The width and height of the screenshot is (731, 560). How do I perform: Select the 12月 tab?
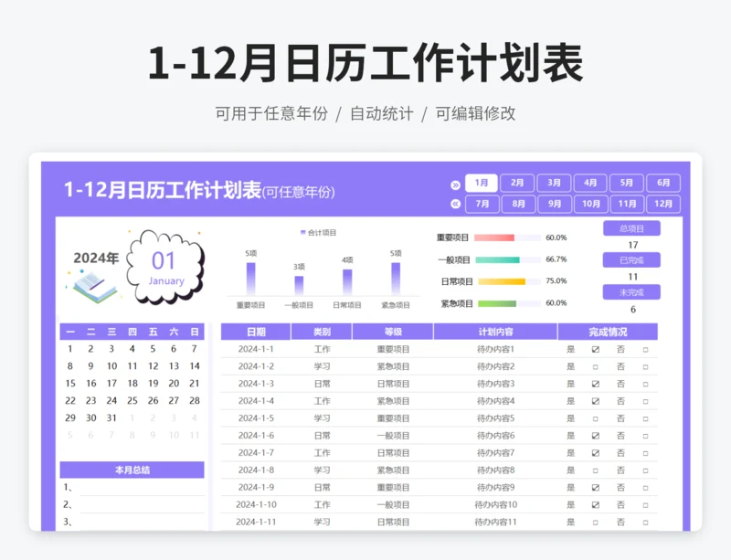(x=663, y=204)
